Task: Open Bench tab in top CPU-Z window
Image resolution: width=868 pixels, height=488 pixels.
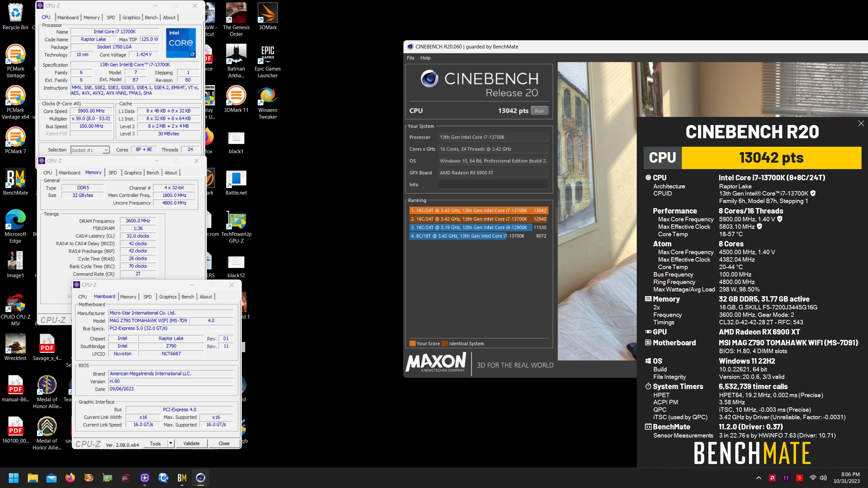Action: (151, 17)
